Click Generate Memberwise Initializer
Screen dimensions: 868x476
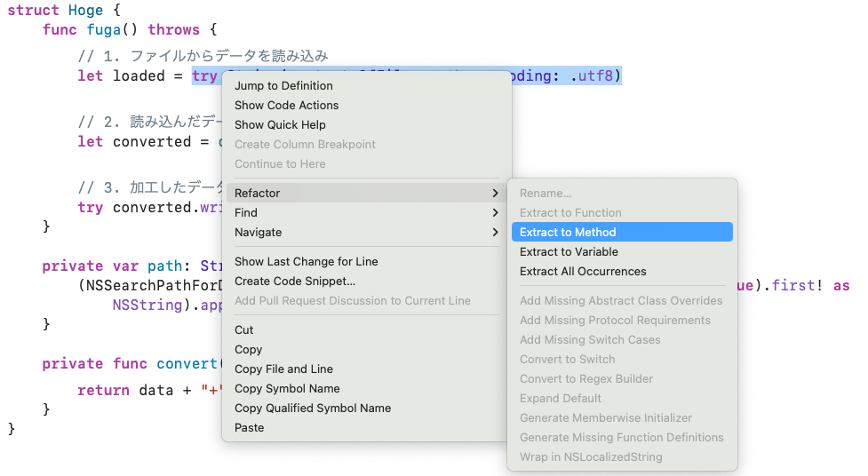pyautogui.click(x=622, y=418)
